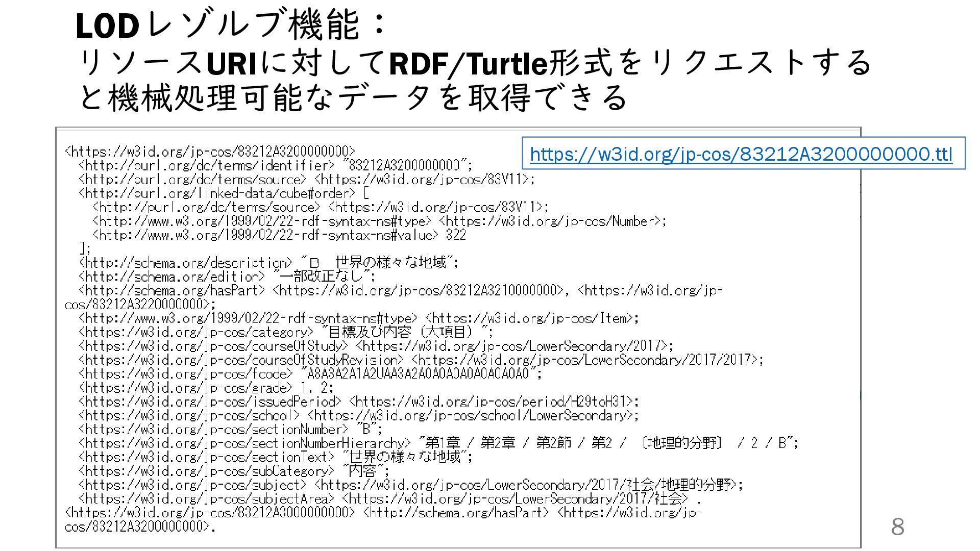Click the jp-cos/courseOfStudyRevision line
This screenshot has height=551, width=980.
[x=421, y=360]
